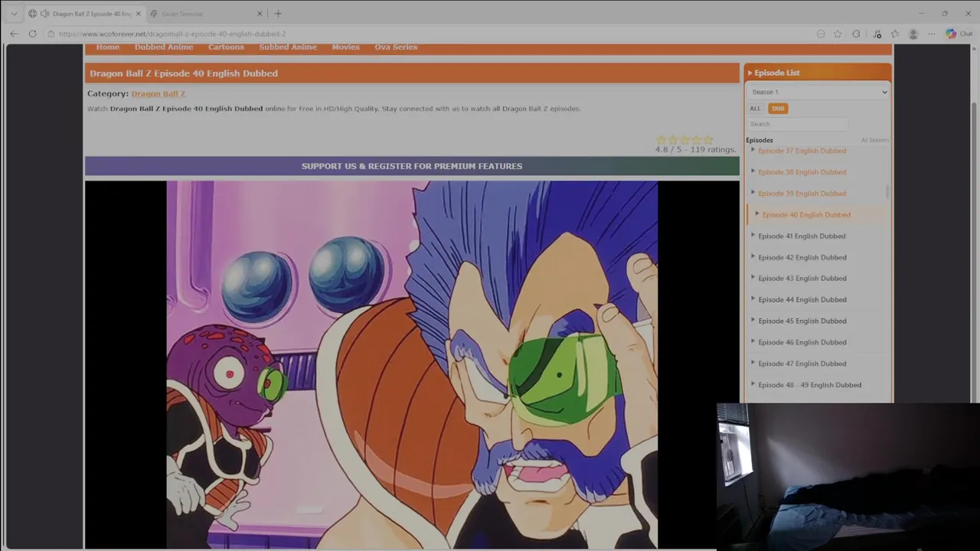The width and height of the screenshot is (980, 551).
Task: Select current Episode 40 English Dubbed
Action: coord(806,215)
